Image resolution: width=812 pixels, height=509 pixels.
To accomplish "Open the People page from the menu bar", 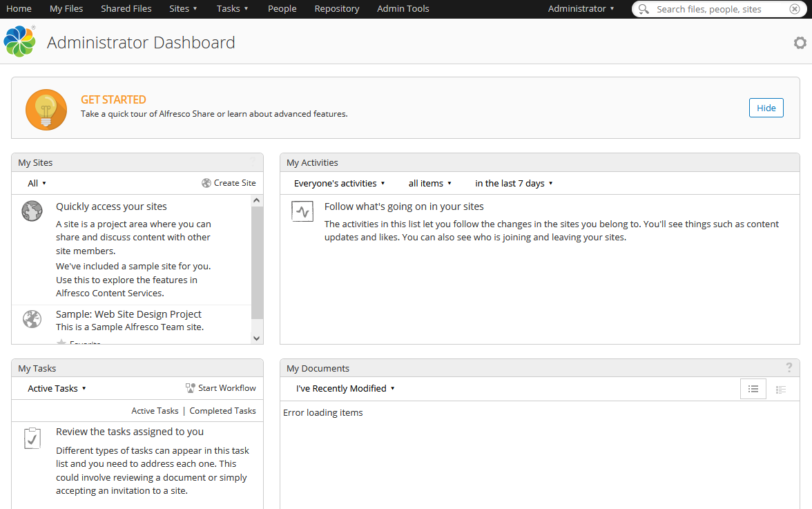I will point(282,9).
